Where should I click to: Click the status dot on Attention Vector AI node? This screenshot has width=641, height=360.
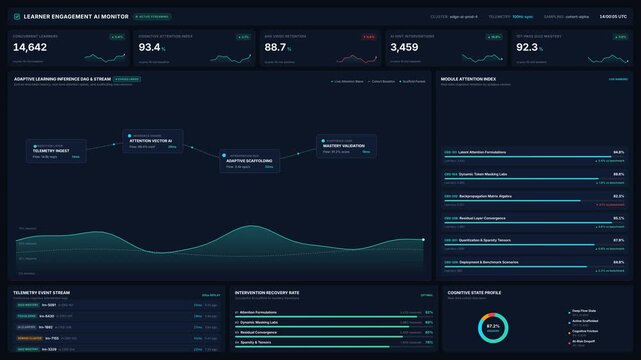coord(130,136)
